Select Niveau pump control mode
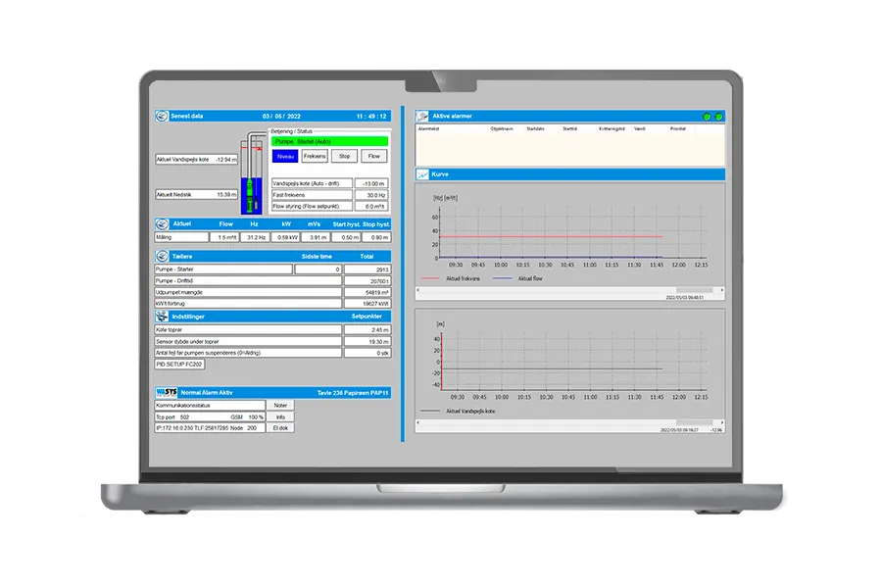Viewport: 882px width, 588px height. tap(285, 157)
